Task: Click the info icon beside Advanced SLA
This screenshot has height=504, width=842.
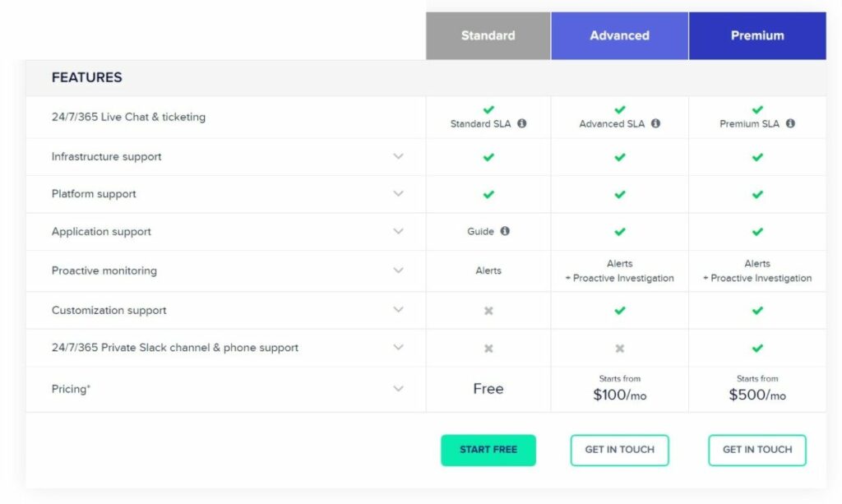Action: (x=655, y=124)
